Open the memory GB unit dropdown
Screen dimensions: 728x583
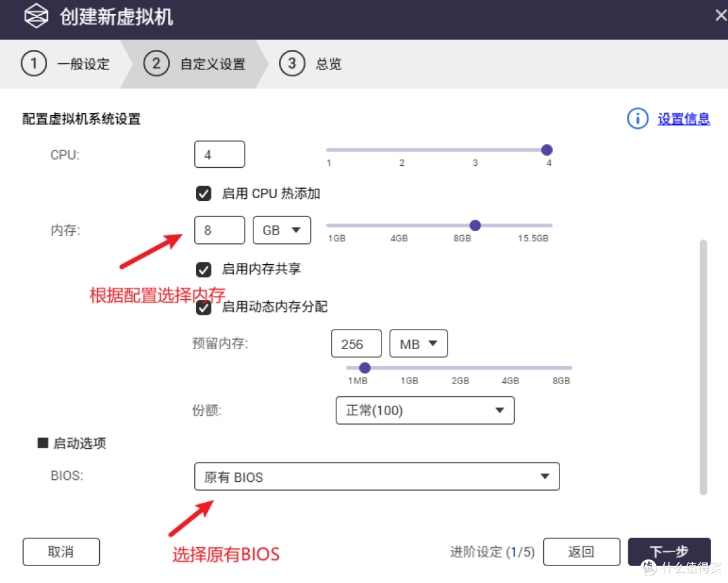[x=281, y=231]
